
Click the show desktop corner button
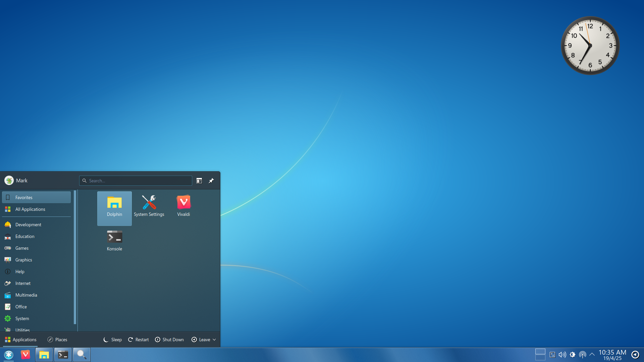[x=635, y=355]
